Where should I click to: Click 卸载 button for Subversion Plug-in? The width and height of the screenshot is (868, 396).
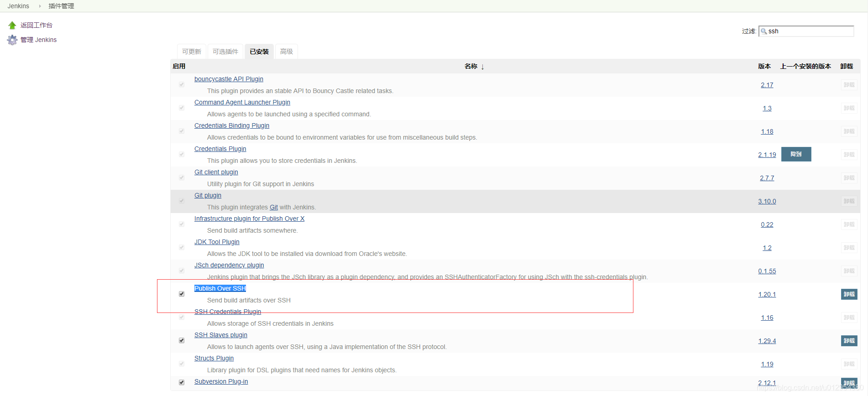[849, 383]
